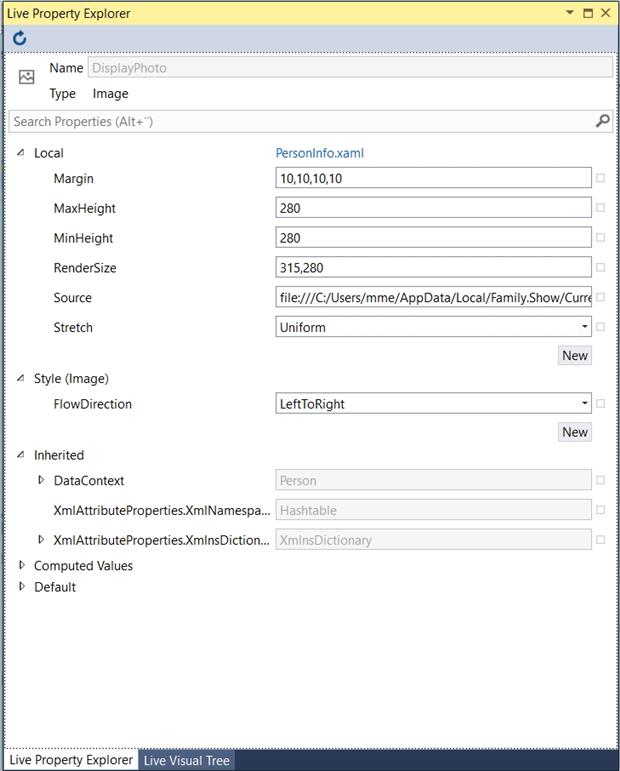Viewport: 620px width, 771px height.
Task: Expand the DataContext property
Action: (x=41, y=480)
